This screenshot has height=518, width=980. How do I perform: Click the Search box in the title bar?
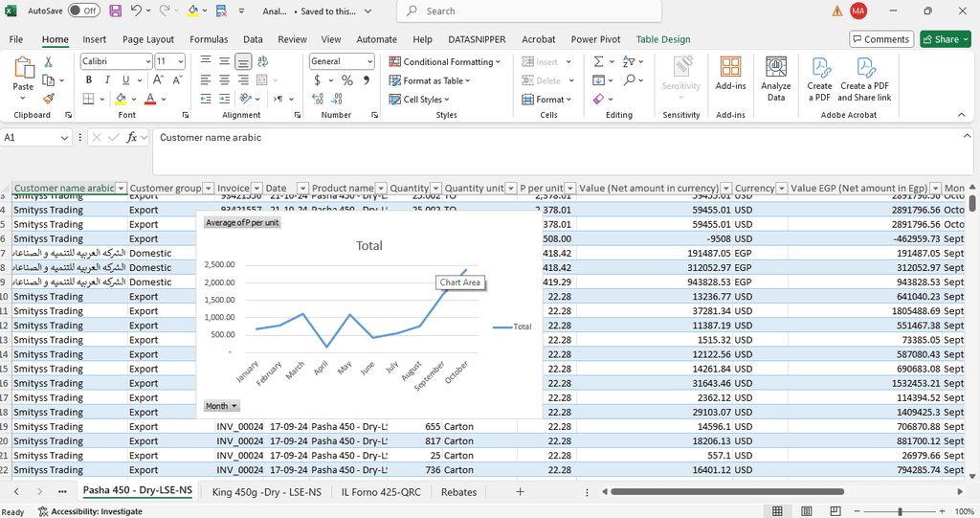pyautogui.click(x=528, y=11)
